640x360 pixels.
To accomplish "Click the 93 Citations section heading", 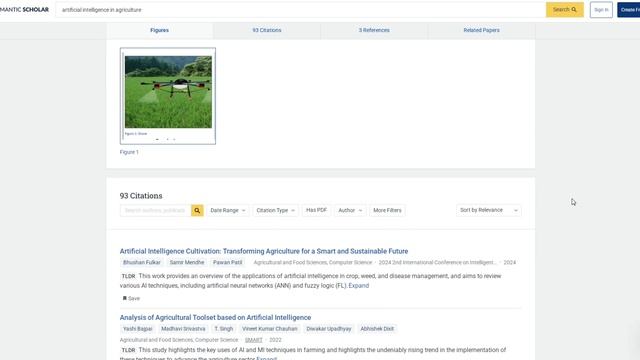I will coord(141,196).
